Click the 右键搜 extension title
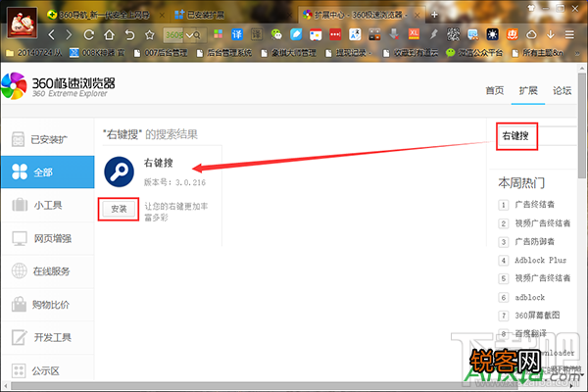This screenshot has height=392, width=588. tap(158, 163)
